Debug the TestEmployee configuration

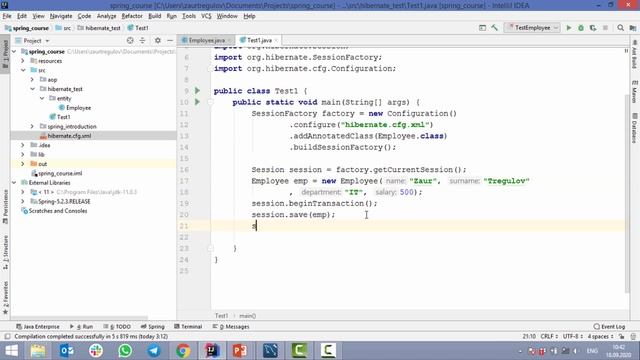coord(581,28)
